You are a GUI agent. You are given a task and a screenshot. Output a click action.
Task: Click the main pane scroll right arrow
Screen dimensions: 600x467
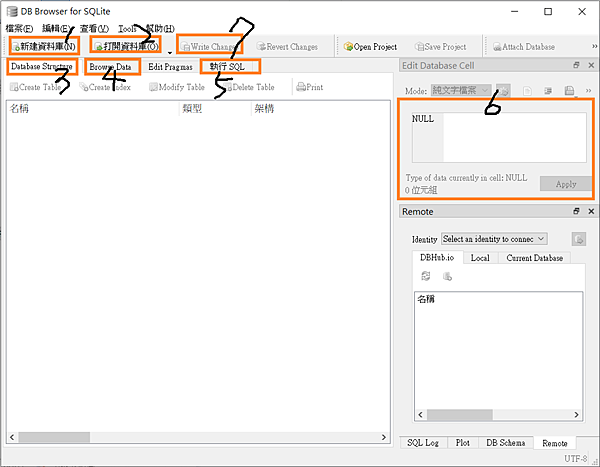coord(384,437)
